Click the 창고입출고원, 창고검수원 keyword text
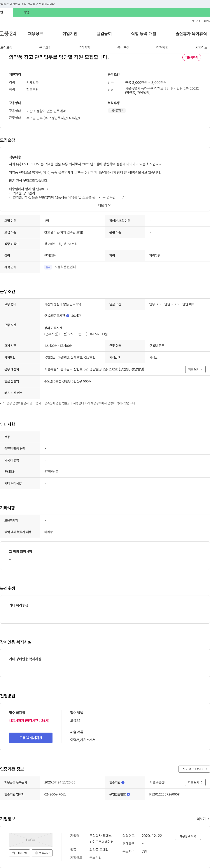This screenshot has height=868, width=210. pyautogui.click(x=61, y=244)
